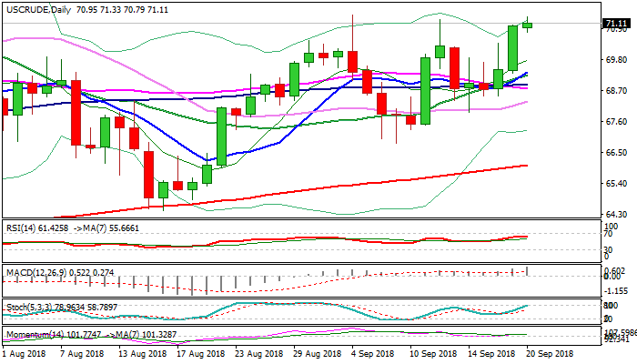
Task: Click the 69.80 price axis label
Action: tap(616, 60)
